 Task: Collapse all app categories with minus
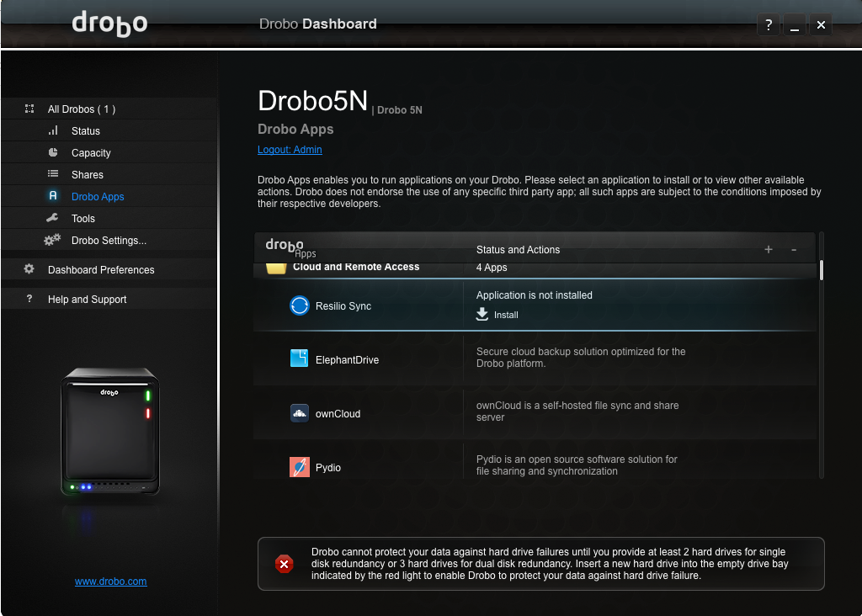[x=794, y=249]
